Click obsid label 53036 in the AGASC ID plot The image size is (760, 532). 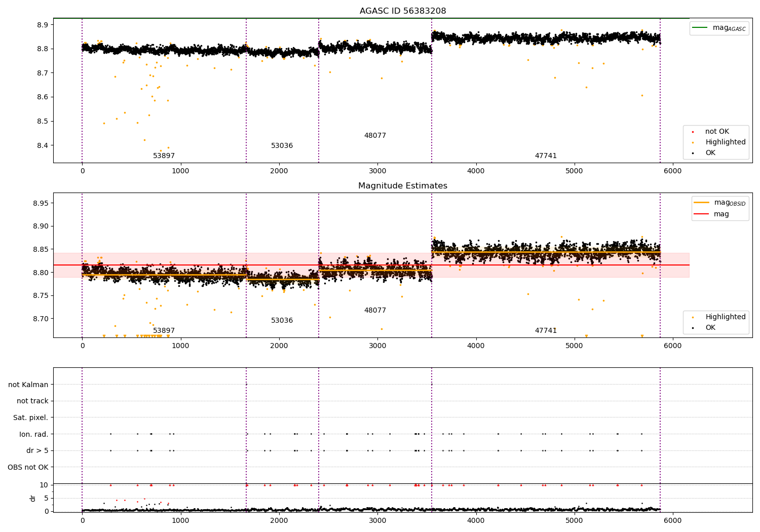282,146
